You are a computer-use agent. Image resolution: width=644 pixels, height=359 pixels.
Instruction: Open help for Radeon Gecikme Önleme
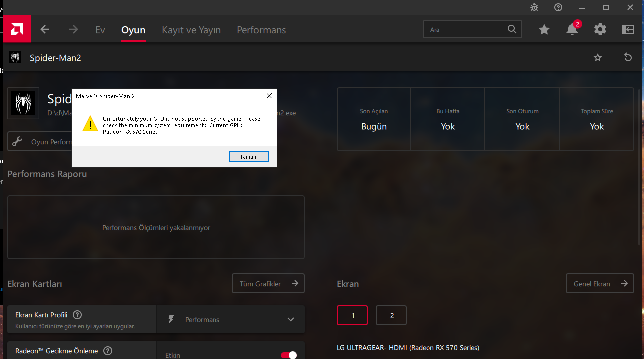click(x=108, y=351)
